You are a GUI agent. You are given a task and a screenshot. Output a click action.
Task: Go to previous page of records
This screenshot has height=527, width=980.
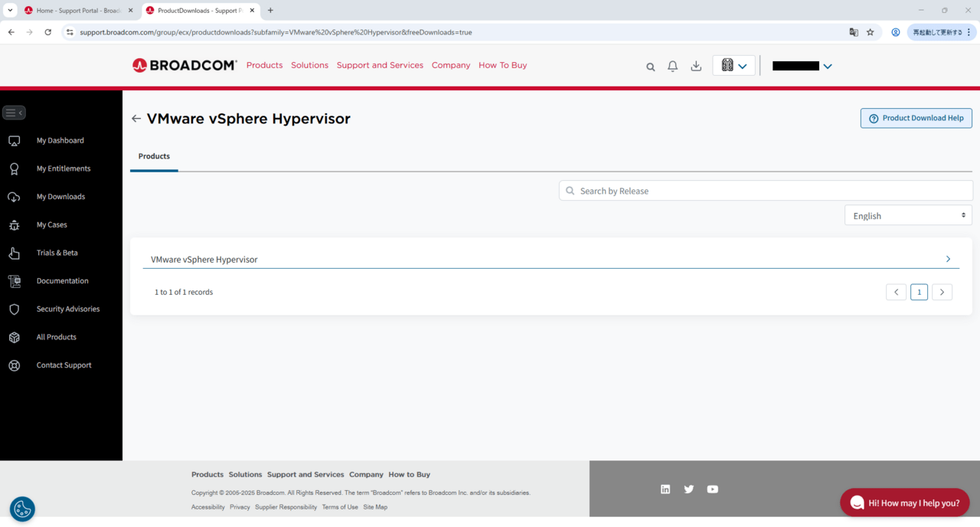(897, 292)
